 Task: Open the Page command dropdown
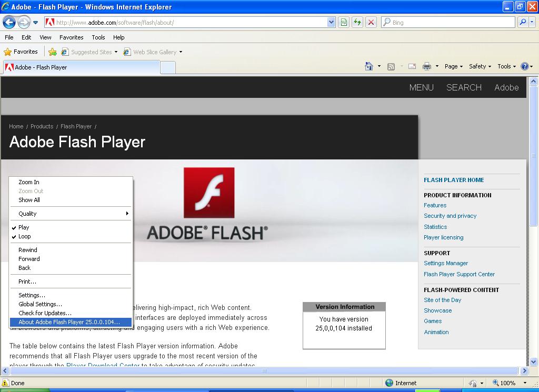[454, 66]
